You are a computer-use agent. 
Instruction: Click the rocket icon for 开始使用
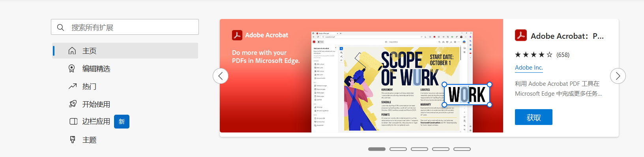tap(73, 104)
